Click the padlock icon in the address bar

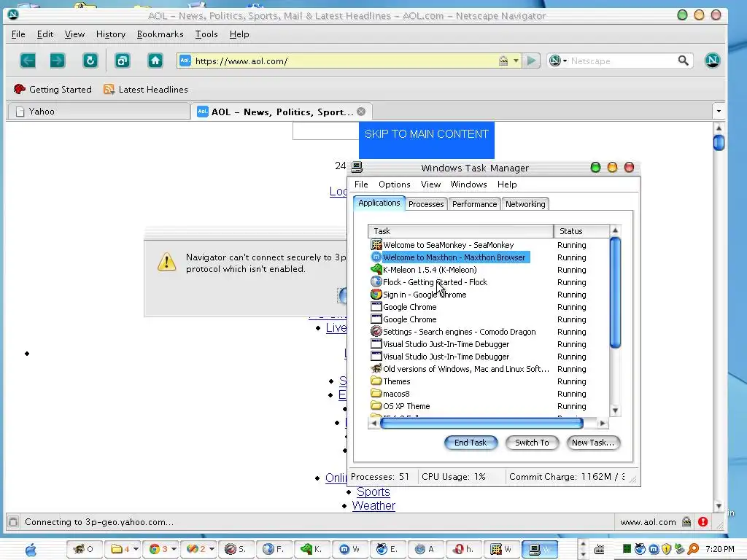(x=503, y=61)
